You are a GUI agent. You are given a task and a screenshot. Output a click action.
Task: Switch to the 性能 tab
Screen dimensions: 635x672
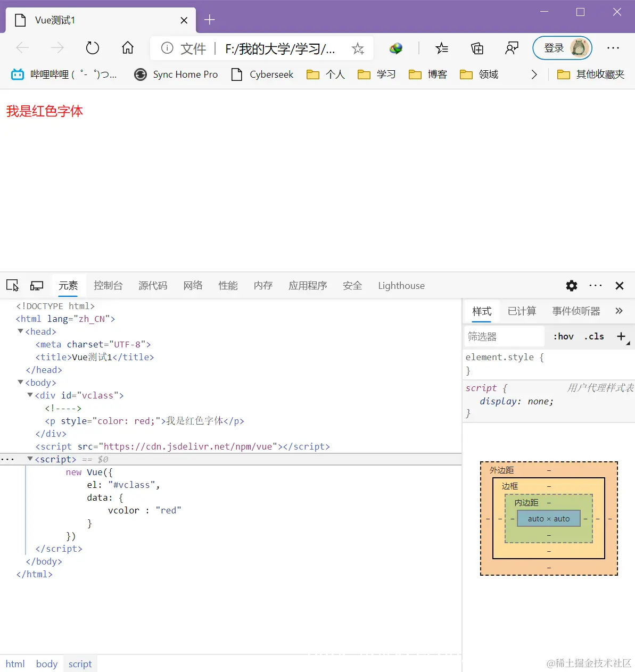pyautogui.click(x=228, y=286)
